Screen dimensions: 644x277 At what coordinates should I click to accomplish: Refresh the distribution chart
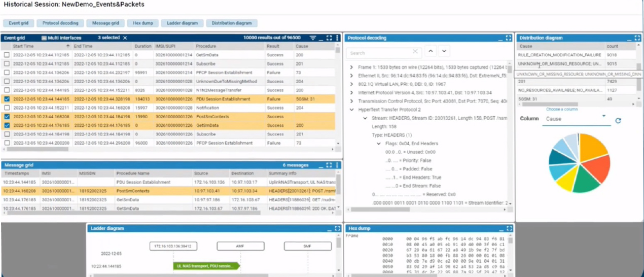point(618,121)
